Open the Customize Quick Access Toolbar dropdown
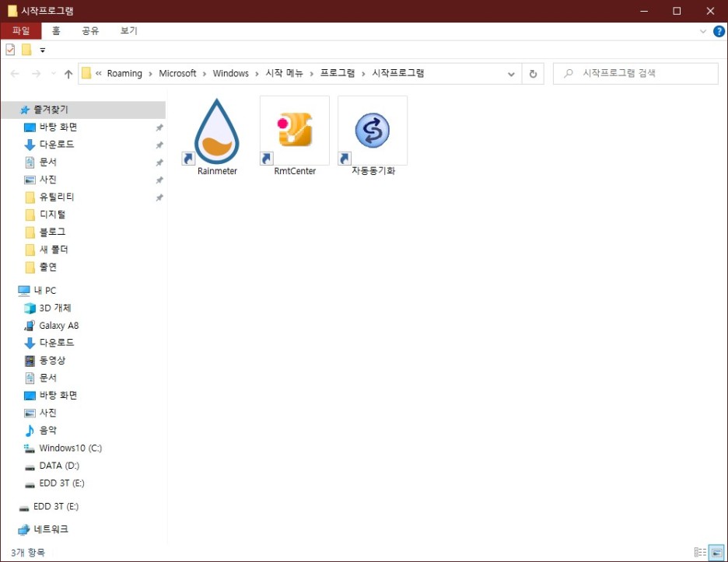The height and width of the screenshot is (562, 728). coord(43,50)
